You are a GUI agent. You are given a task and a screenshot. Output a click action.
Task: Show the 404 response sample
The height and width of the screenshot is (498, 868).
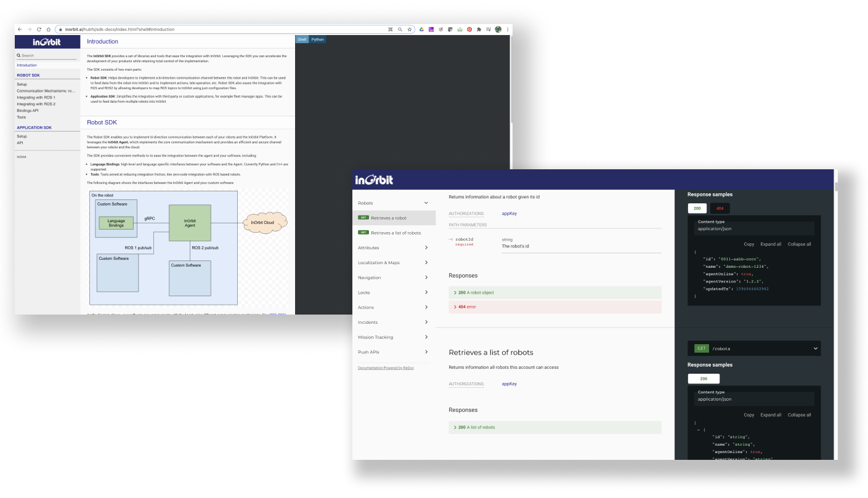tap(720, 209)
